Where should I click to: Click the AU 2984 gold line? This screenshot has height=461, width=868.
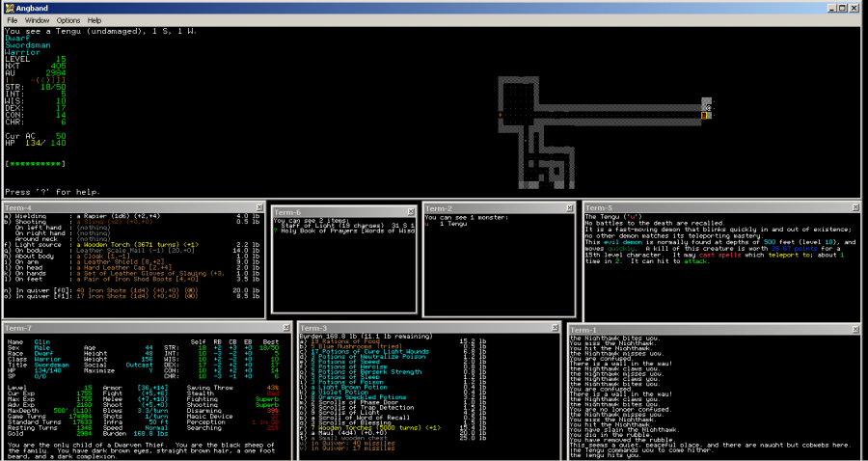coord(36,72)
